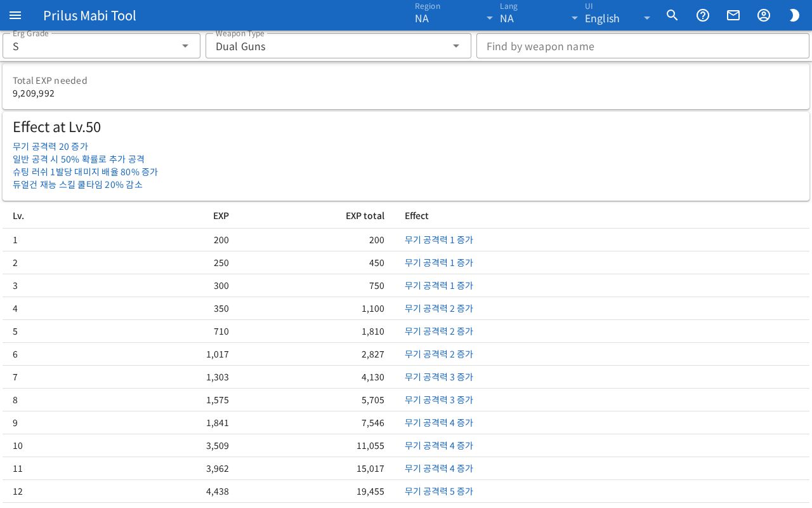Image resolution: width=812 pixels, height=508 pixels.
Task: Open the UI language dropdown
Action: pos(619,15)
